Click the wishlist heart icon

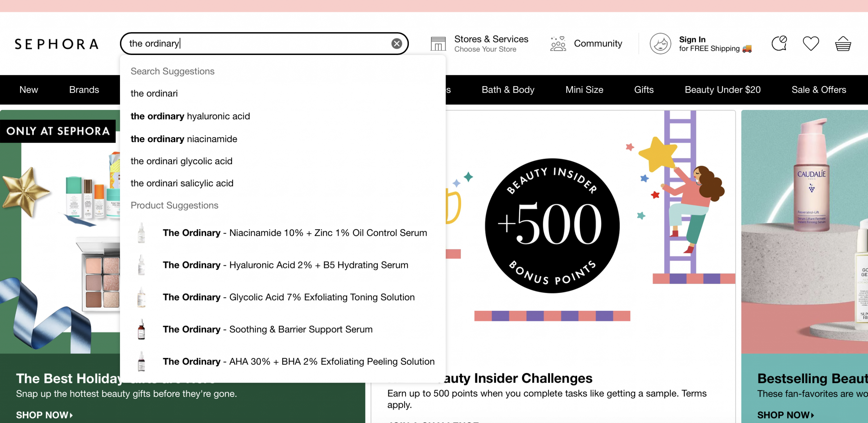pos(810,43)
